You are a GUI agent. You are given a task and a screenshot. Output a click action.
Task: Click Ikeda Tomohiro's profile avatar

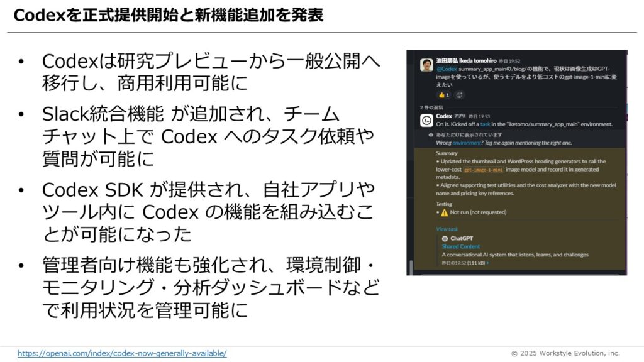tap(427, 65)
